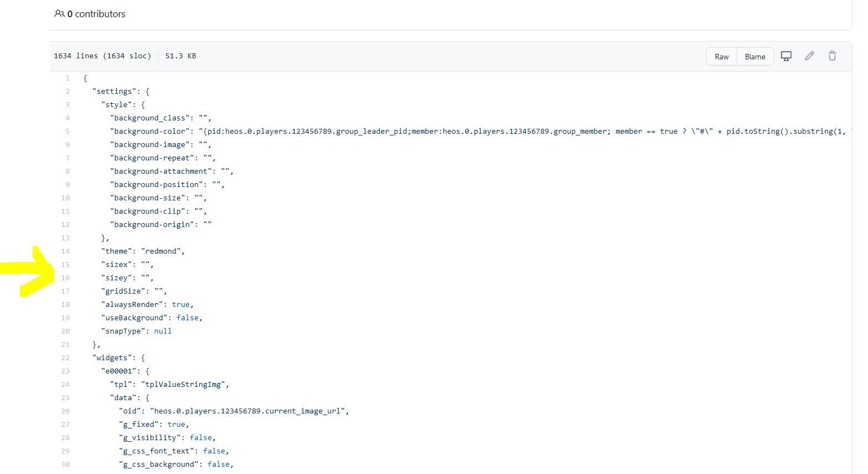The image size is (868, 474).
Task: Click the "e00001" widget key
Action: coord(119,371)
